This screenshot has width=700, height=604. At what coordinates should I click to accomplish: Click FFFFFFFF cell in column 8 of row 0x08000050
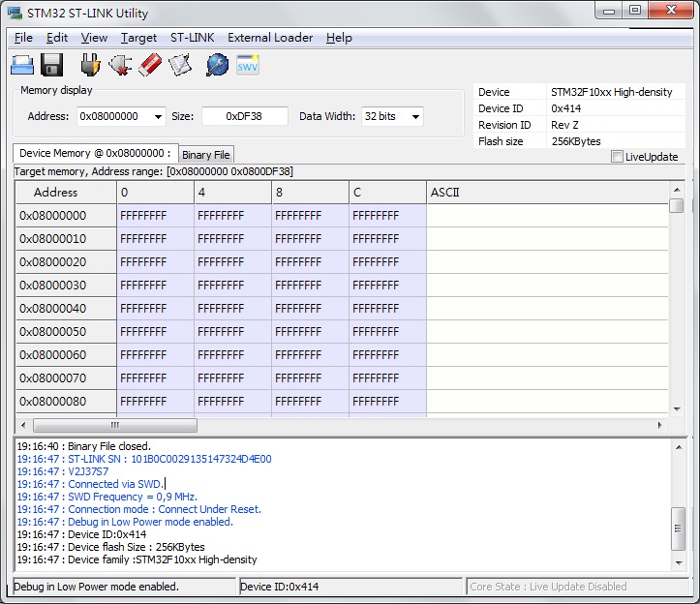click(310, 332)
